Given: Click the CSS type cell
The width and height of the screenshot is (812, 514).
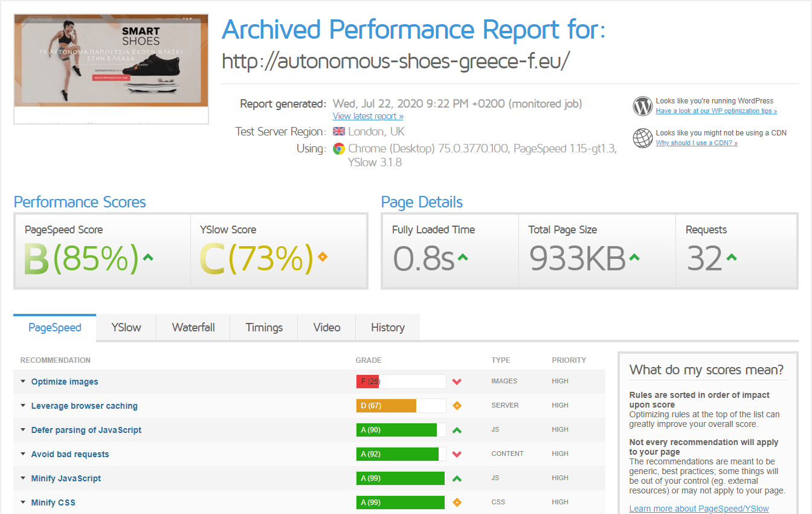Looking at the screenshot, I should (x=497, y=502).
